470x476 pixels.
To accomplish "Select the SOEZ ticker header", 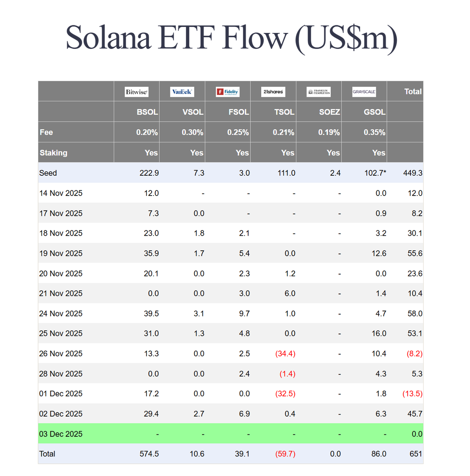I will click(x=329, y=112).
